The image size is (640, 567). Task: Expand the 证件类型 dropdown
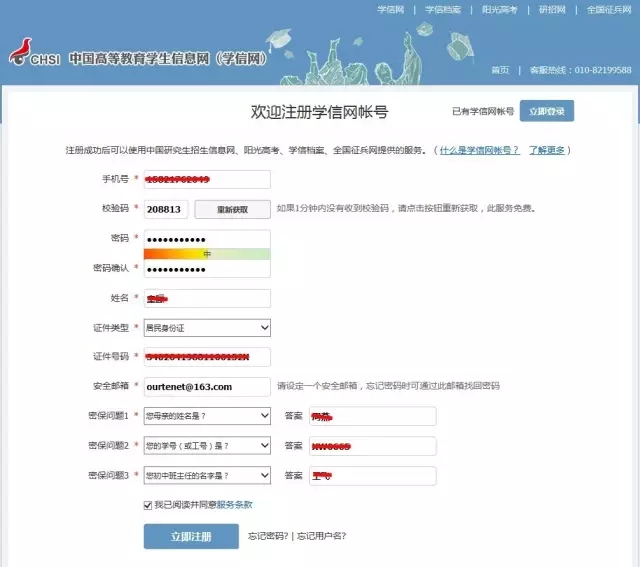[207, 328]
